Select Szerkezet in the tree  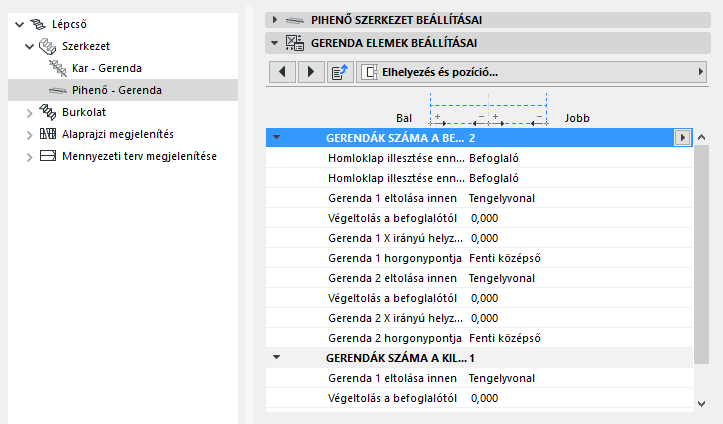coord(86,46)
